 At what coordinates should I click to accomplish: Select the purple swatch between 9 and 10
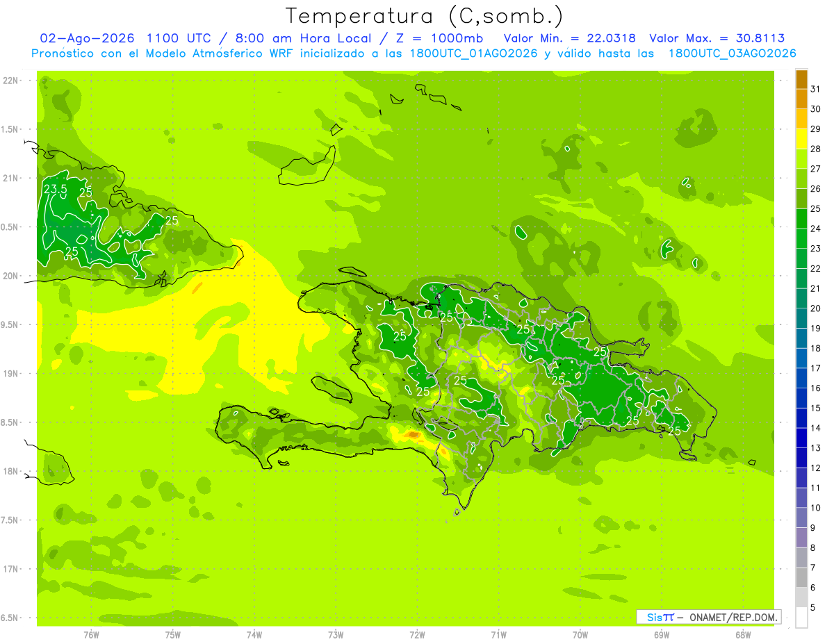pyautogui.click(x=801, y=518)
